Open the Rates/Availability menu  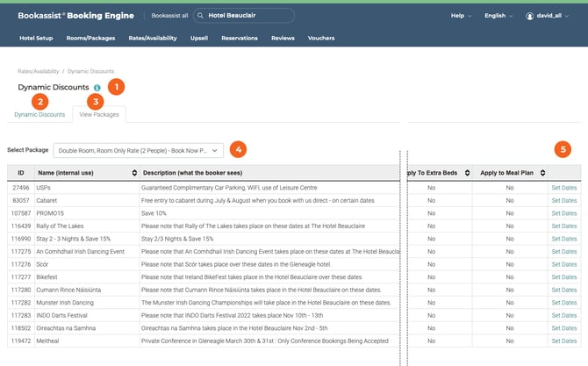(x=153, y=39)
